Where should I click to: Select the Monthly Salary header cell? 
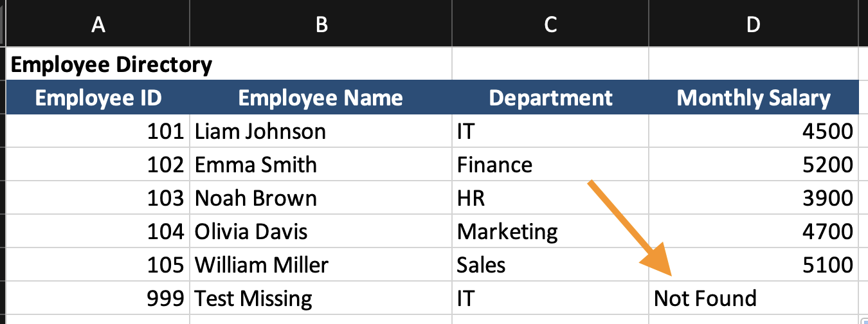click(754, 98)
